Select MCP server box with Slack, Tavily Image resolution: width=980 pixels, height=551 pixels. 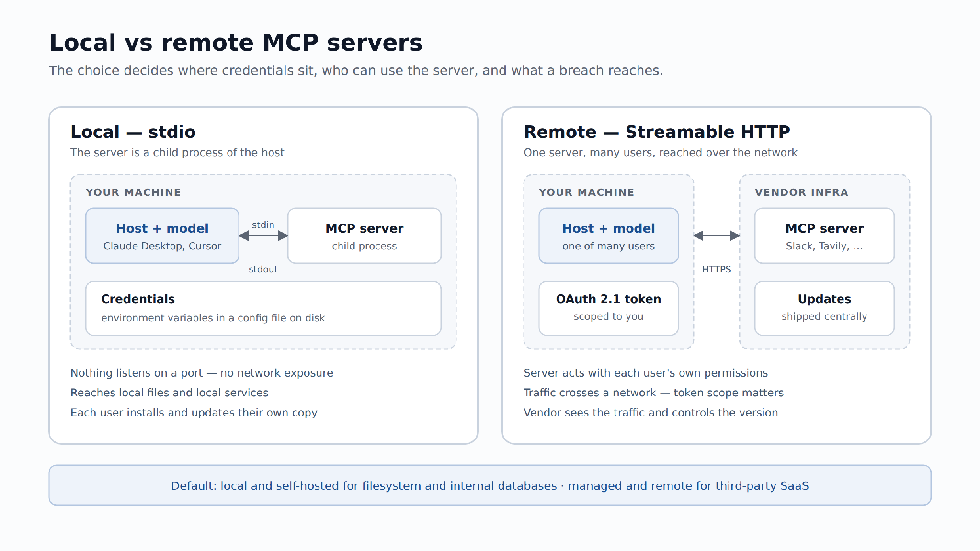click(x=824, y=236)
